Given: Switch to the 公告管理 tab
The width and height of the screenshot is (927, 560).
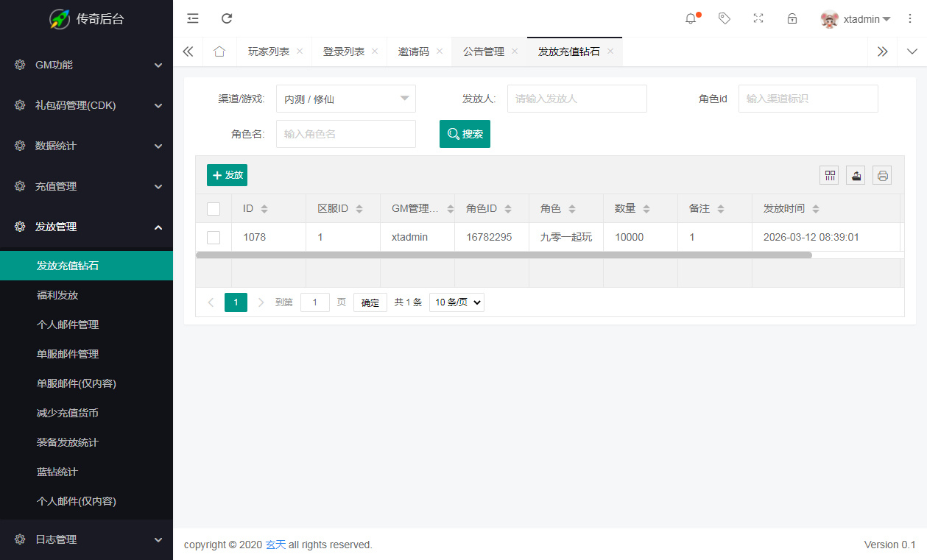Looking at the screenshot, I should (486, 52).
